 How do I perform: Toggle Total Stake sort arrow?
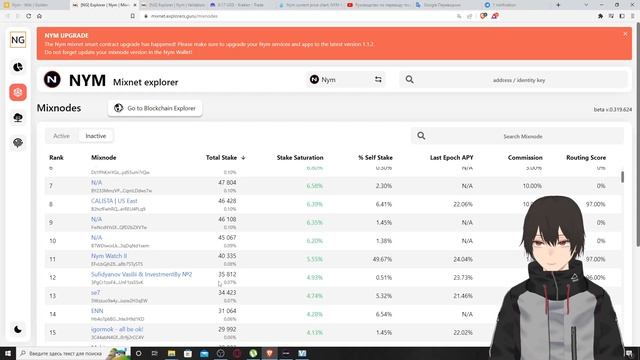[x=243, y=158]
